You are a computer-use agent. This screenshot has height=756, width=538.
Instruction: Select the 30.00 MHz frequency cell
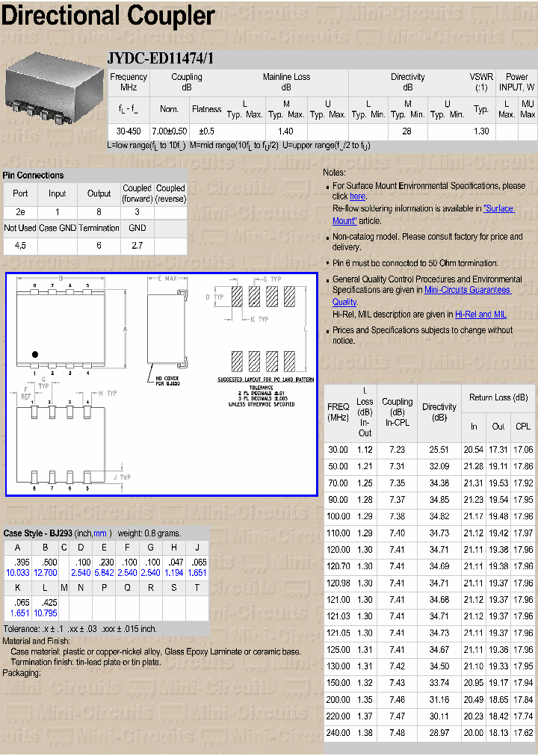point(338,450)
